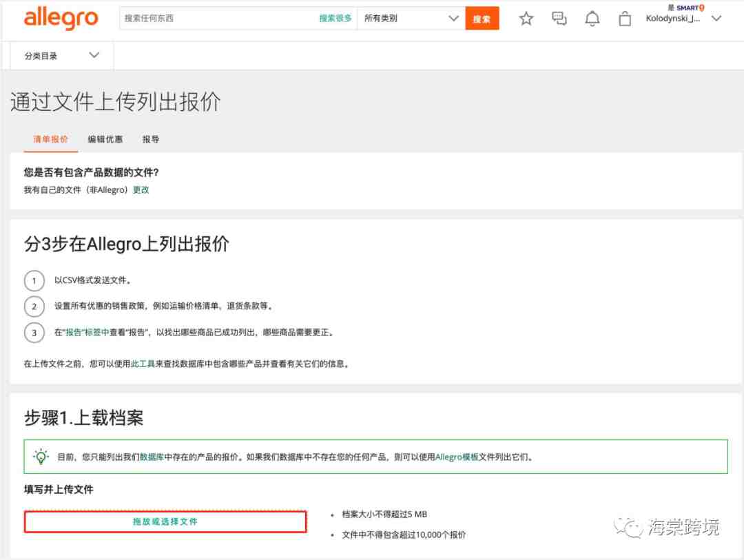Open 所有类别 category dropdown
Viewport: 744px width, 560px height.
click(411, 19)
